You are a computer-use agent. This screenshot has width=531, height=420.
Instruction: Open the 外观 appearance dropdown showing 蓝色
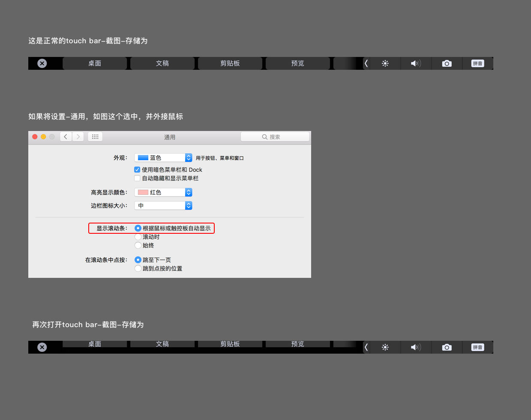(x=163, y=158)
